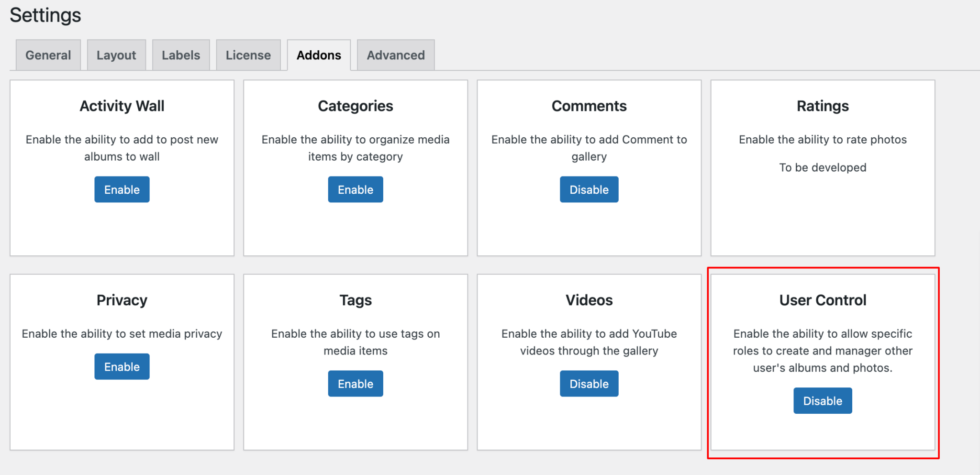Click the Activity Wall card heading
Image resolution: width=980 pixels, height=475 pixels.
[122, 106]
